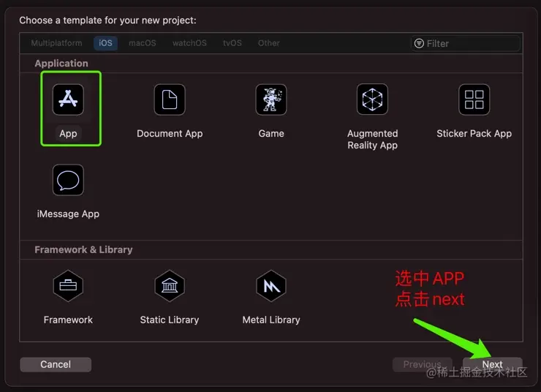Viewport: 541px width, 392px height.
Task: Click the Previous button
Action: (423, 364)
